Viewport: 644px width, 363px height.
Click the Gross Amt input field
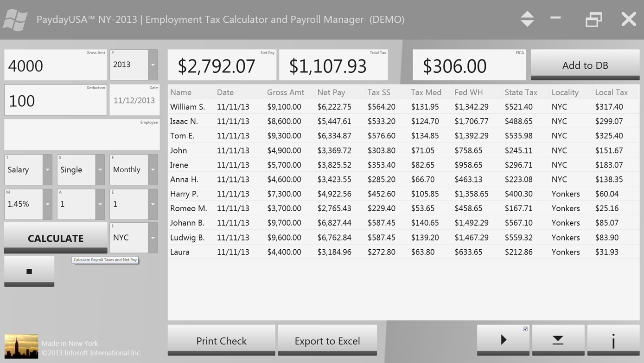point(56,65)
